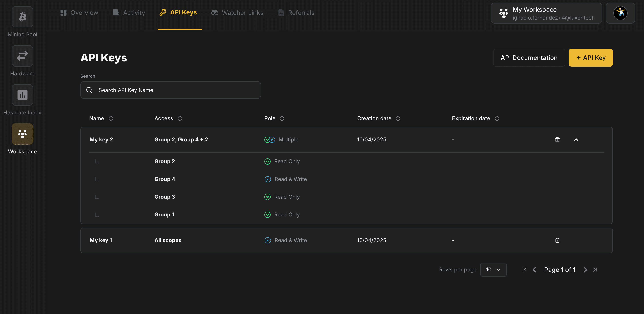644x314 pixels.
Task: Collapse the My key 2 row
Action: (576, 140)
